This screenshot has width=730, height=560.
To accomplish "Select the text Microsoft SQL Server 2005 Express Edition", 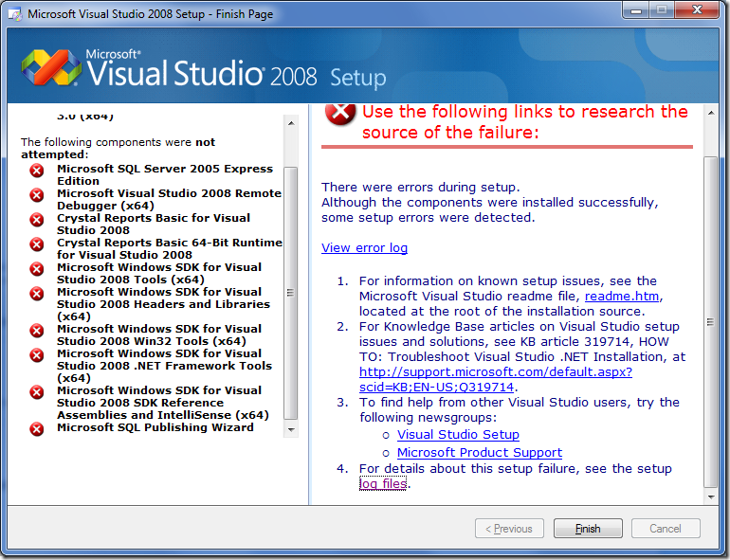I will pyautogui.click(x=165, y=174).
